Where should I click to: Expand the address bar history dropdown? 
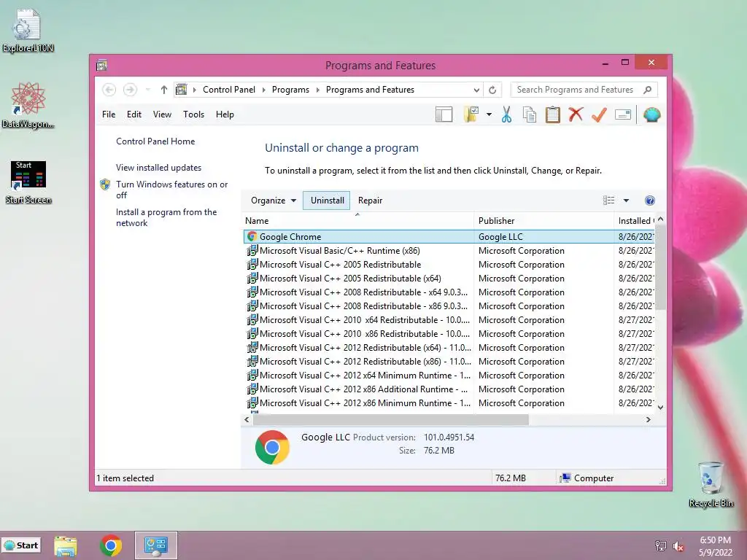pyautogui.click(x=476, y=90)
